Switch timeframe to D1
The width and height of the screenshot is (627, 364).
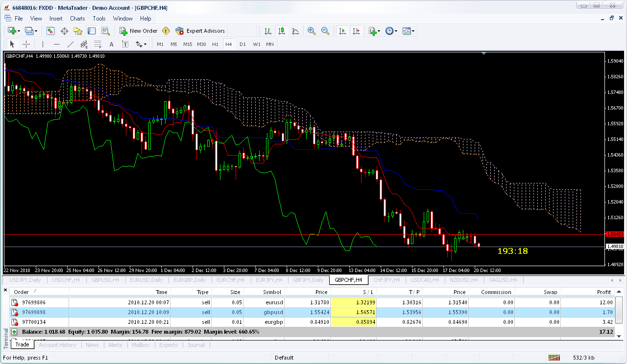click(x=242, y=44)
